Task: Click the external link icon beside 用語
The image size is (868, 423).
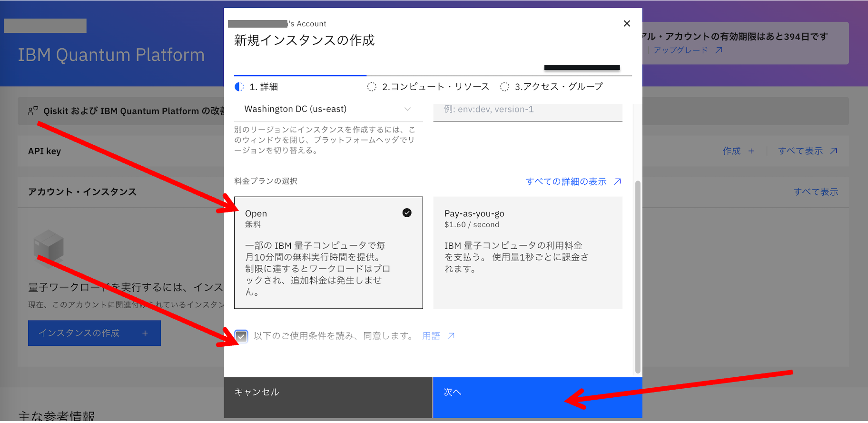Action: pos(451,336)
